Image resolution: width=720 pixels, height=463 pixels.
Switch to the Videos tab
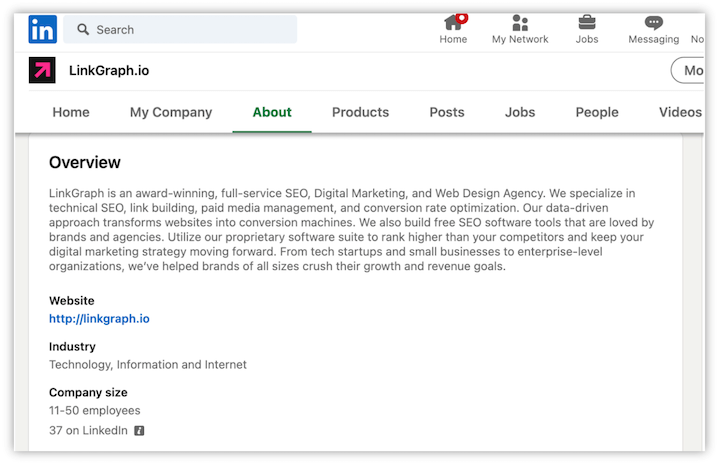680,112
